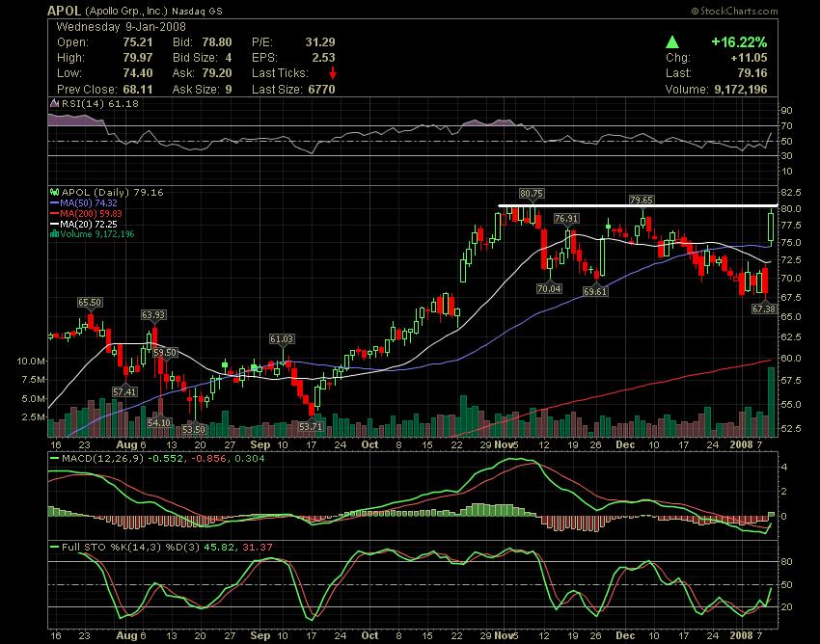Click the candlestick icon before APOL (Daily)
This screenshot has width=820, height=644.
(54, 193)
